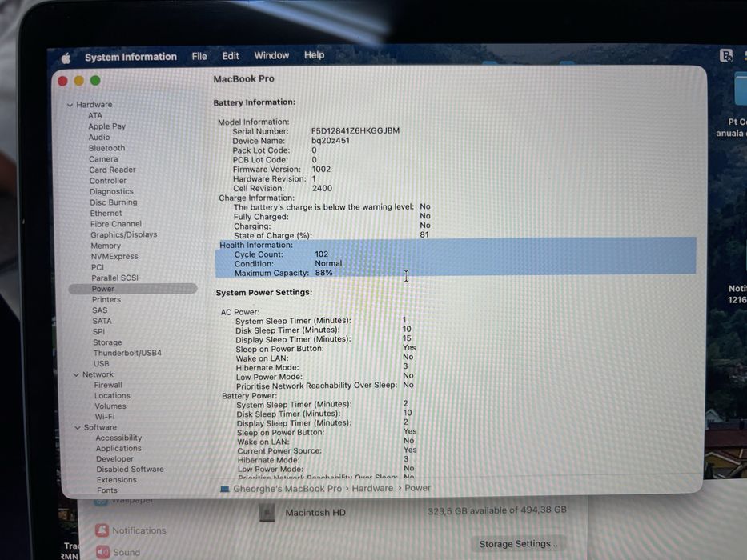Select Audio in the sidebar

pyautogui.click(x=99, y=137)
